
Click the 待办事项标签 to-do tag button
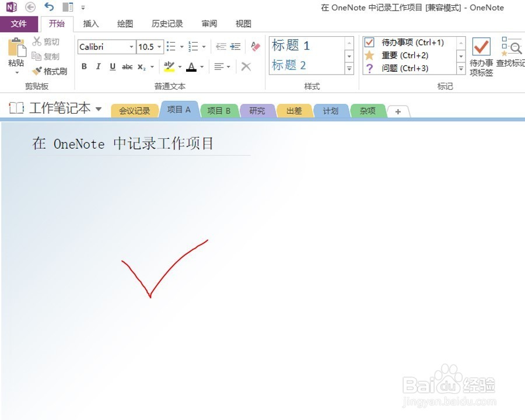pos(481,57)
